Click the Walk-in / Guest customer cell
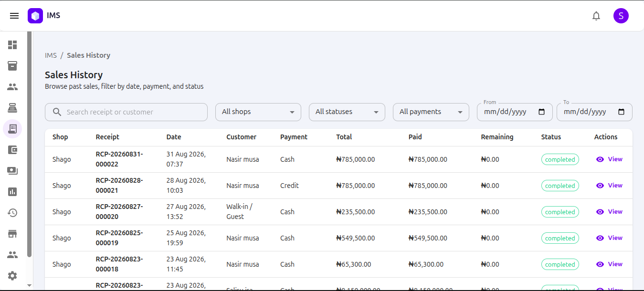644x291 pixels. [x=239, y=212]
